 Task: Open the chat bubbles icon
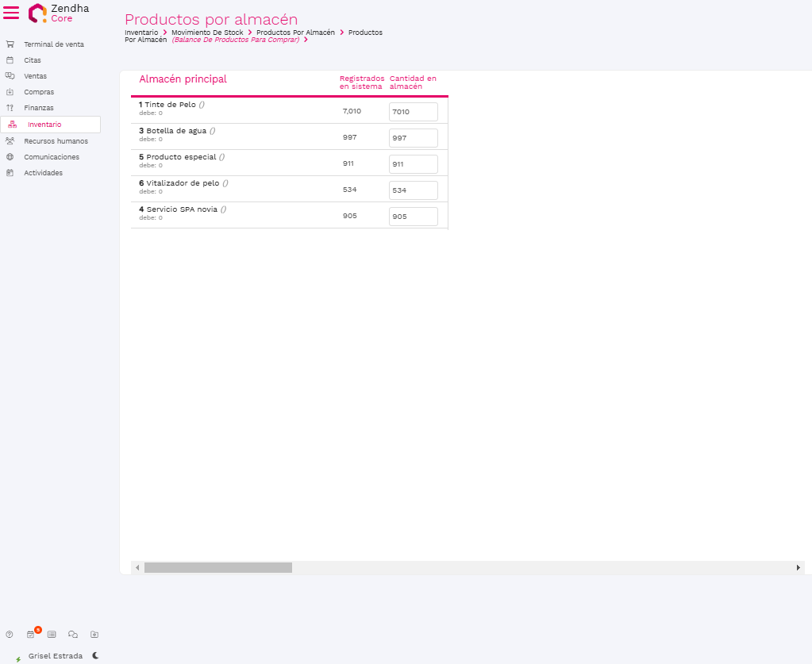[x=73, y=634]
